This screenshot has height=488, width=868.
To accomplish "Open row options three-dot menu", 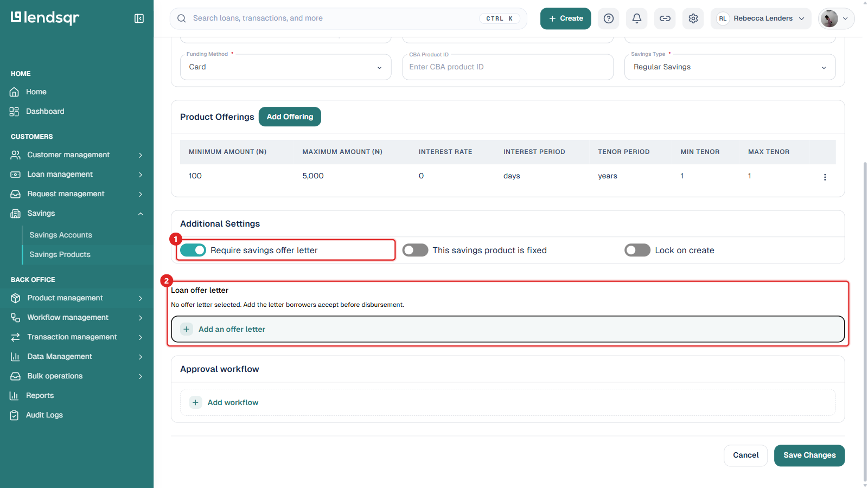I will point(825,177).
